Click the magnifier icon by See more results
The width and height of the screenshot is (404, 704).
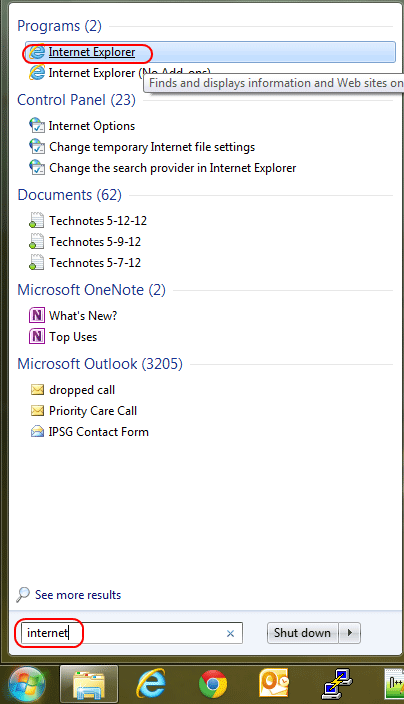point(23,595)
